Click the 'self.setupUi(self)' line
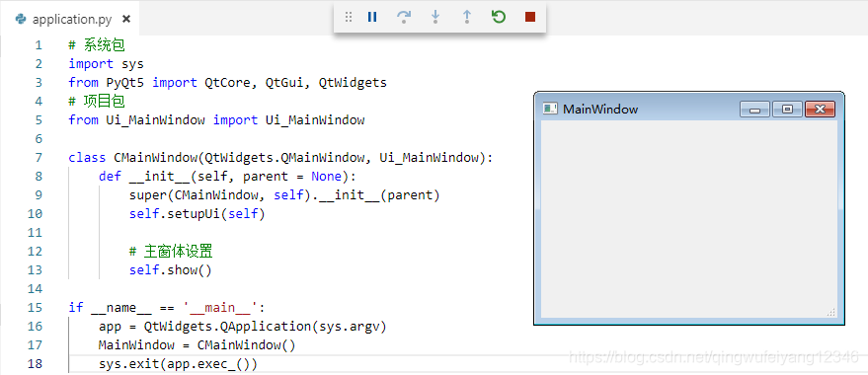868x375 pixels. [197, 214]
